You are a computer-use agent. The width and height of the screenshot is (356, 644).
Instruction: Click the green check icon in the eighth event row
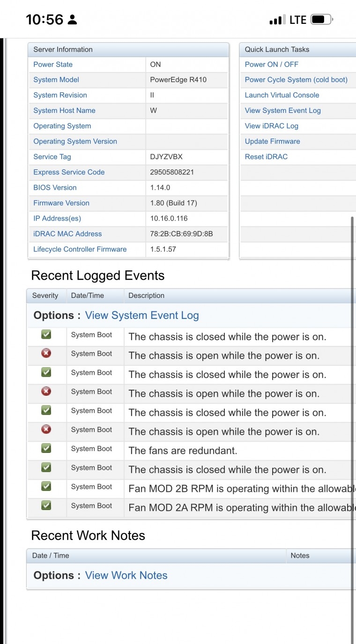[46, 467]
